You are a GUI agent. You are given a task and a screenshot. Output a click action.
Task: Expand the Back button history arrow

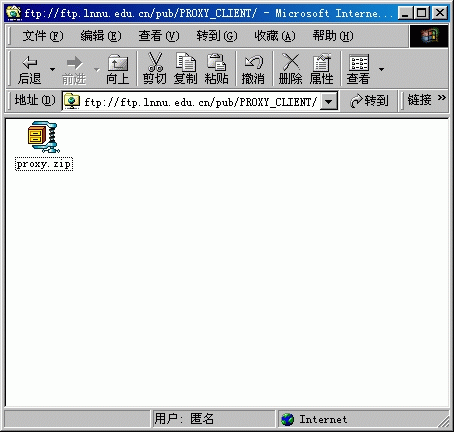click(x=52, y=69)
